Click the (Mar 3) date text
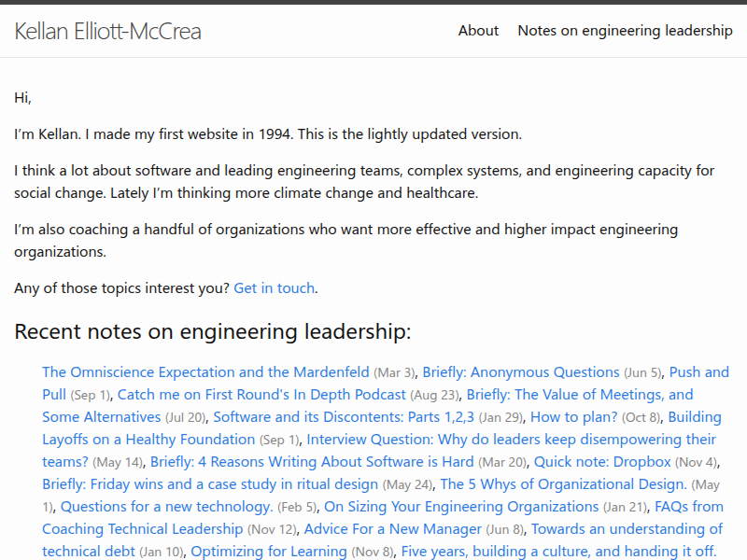747x560 pixels. 394,372
